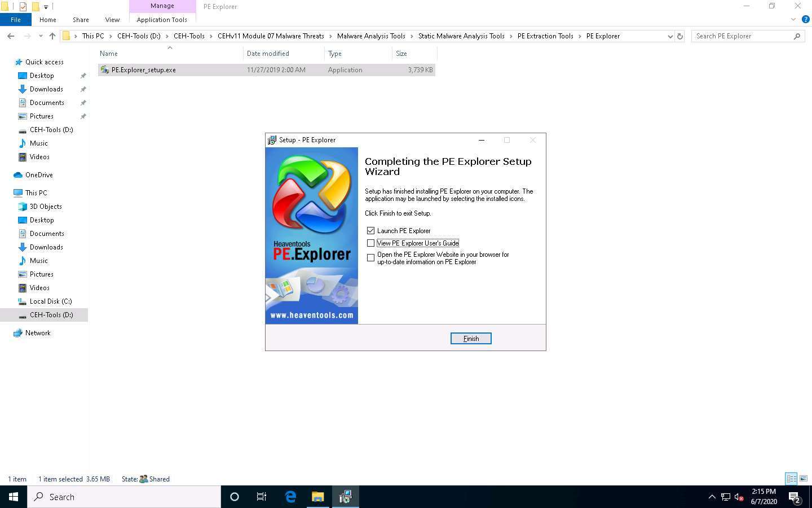Click the Properties quick access toolbar icon
The width and height of the screenshot is (812, 508).
(x=23, y=7)
